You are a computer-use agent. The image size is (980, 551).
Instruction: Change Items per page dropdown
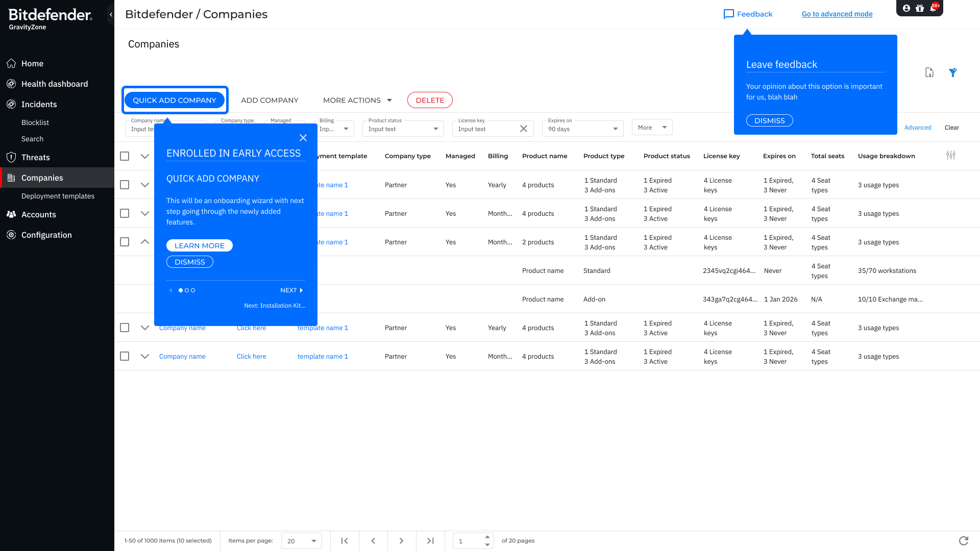pos(302,541)
